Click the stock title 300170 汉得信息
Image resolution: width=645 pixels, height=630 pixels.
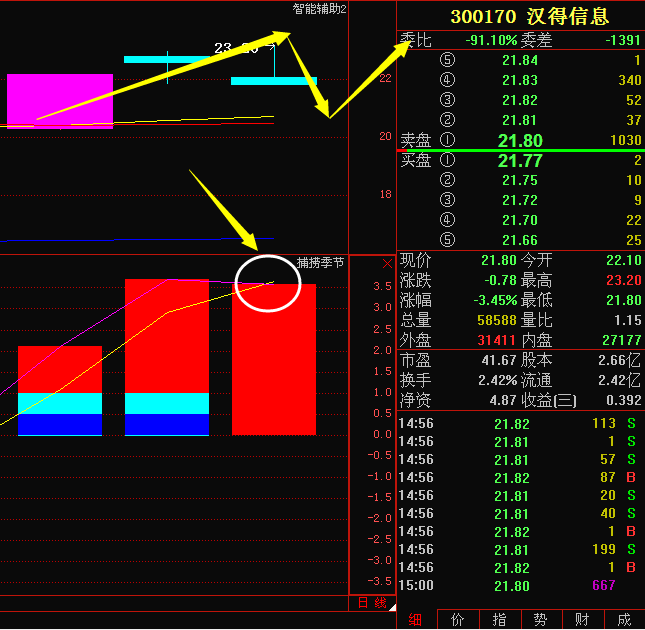[529, 16]
